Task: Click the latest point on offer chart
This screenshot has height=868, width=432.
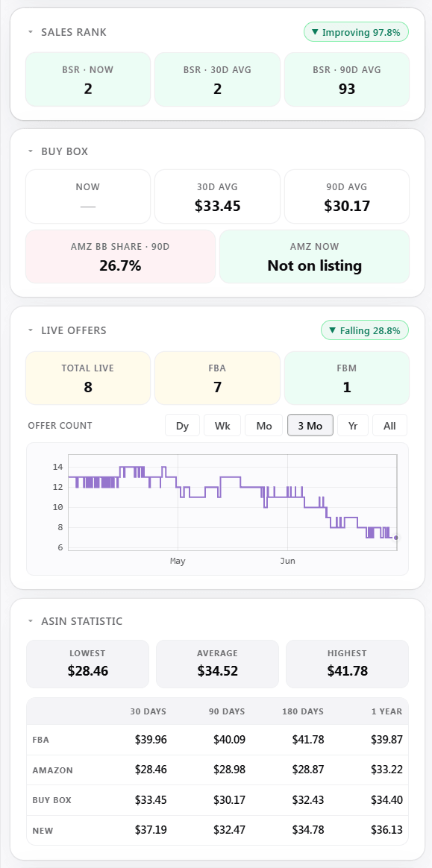Action: pos(395,538)
